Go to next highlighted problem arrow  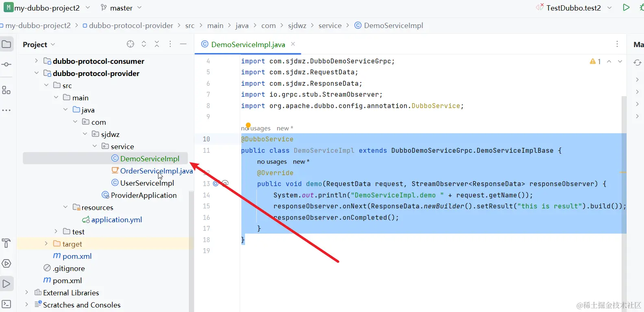[x=620, y=61]
